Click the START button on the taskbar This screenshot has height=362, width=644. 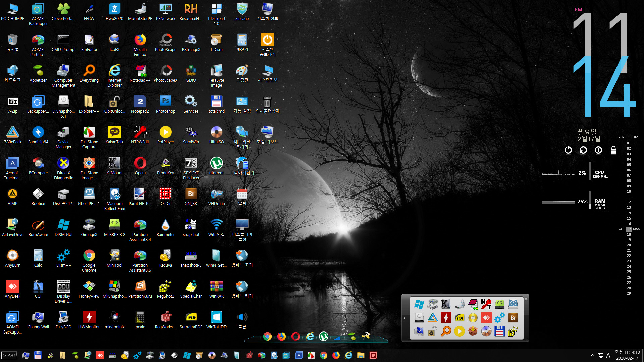(9, 355)
